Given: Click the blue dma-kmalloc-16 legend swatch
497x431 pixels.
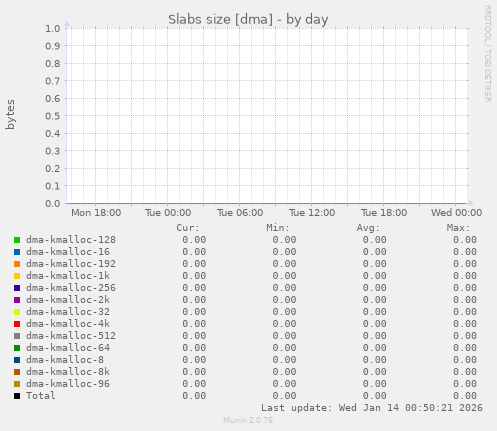Looking at the screenshot, I should point(17,252).
